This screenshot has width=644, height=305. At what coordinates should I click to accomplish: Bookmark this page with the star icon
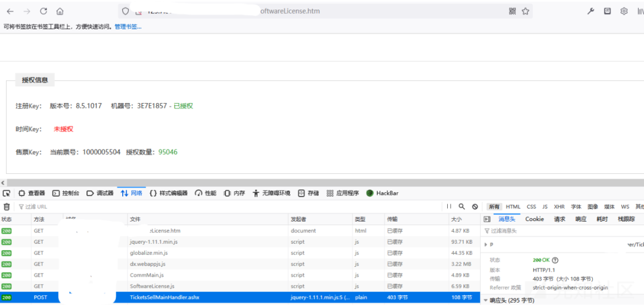pos(525,11)
